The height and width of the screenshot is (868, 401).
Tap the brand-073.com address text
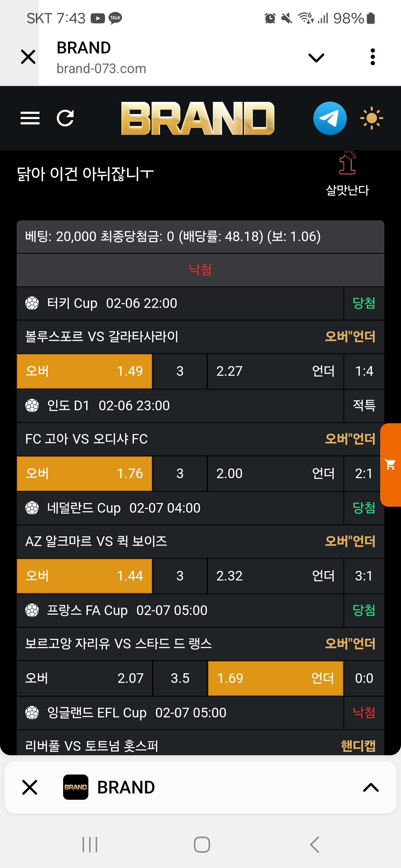coord(101,69)
